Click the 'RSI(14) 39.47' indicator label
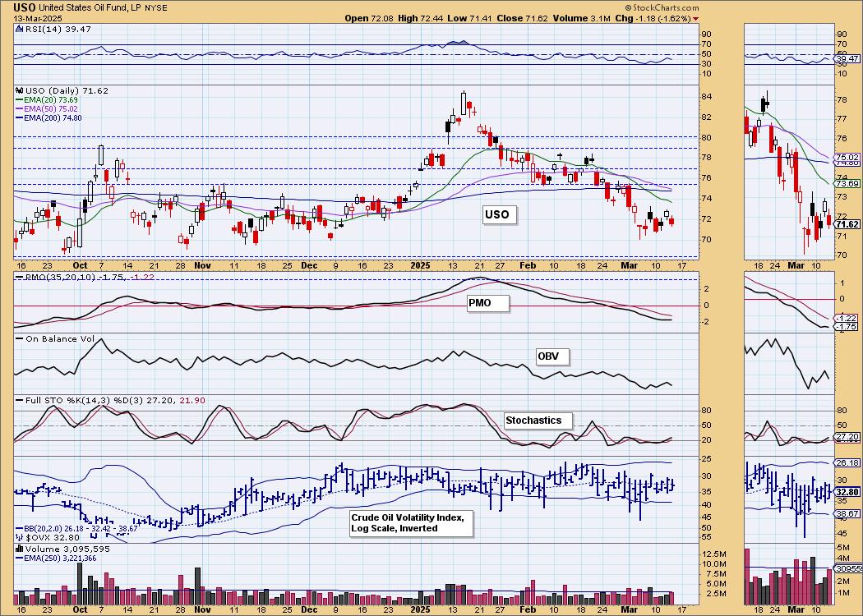 point(58,29)
